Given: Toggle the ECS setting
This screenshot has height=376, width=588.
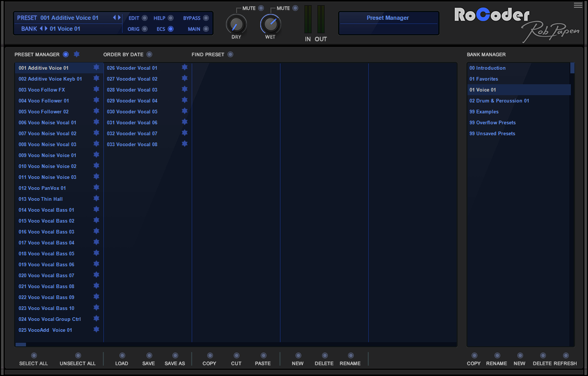Looking at the screenshot, I should 170,29.
